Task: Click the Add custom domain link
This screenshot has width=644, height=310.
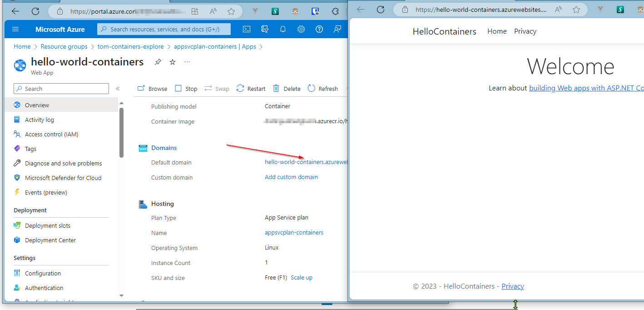Action: (291, 177)
